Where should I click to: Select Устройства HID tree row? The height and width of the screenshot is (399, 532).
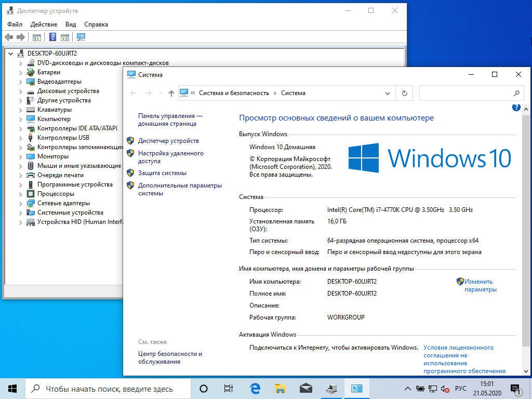75,222
